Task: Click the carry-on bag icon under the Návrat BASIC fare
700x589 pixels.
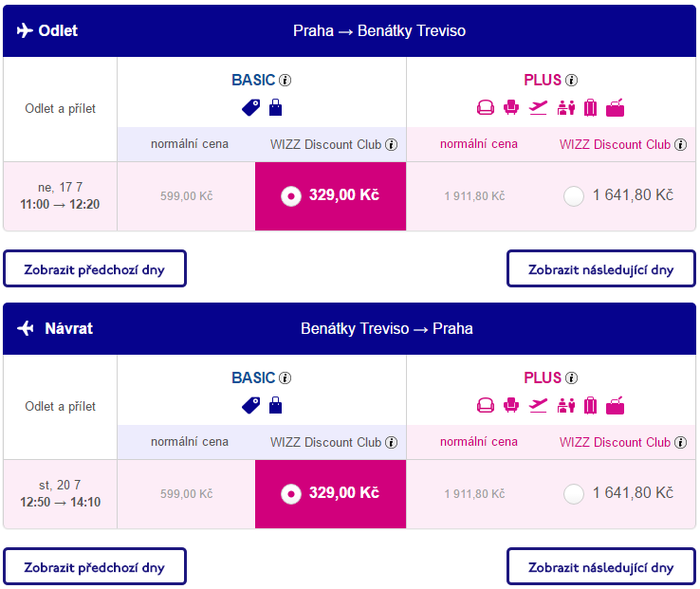Action: (275, 405)
